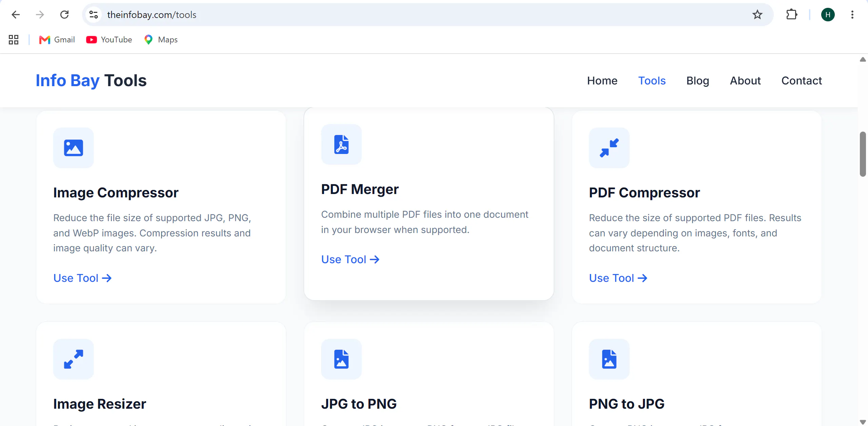Click the JPG to PNG heading
868x426 pixels.
pos(359,404)
